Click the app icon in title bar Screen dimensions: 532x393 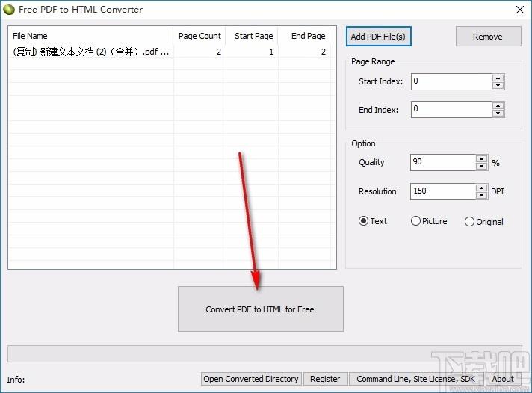8,10
